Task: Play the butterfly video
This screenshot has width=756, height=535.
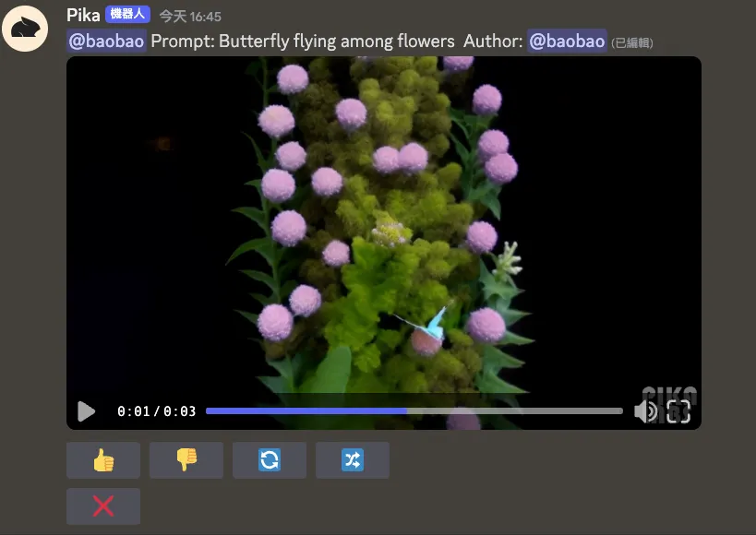Action: click(86, 411)
